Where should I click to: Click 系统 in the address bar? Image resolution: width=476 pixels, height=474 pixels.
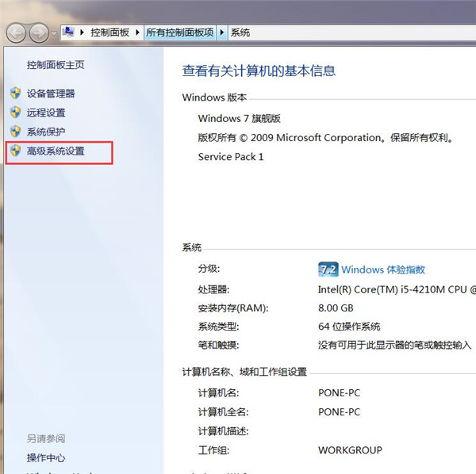240,32
